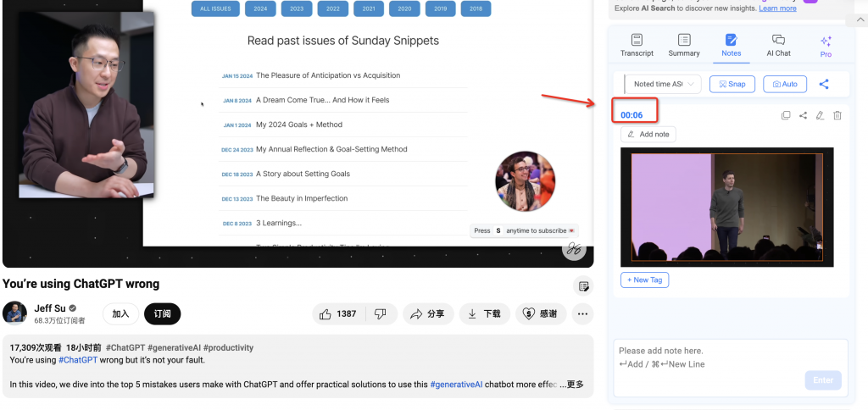Click 'A Dream Come True... And How it Feels'

click(x=322, y=100)
